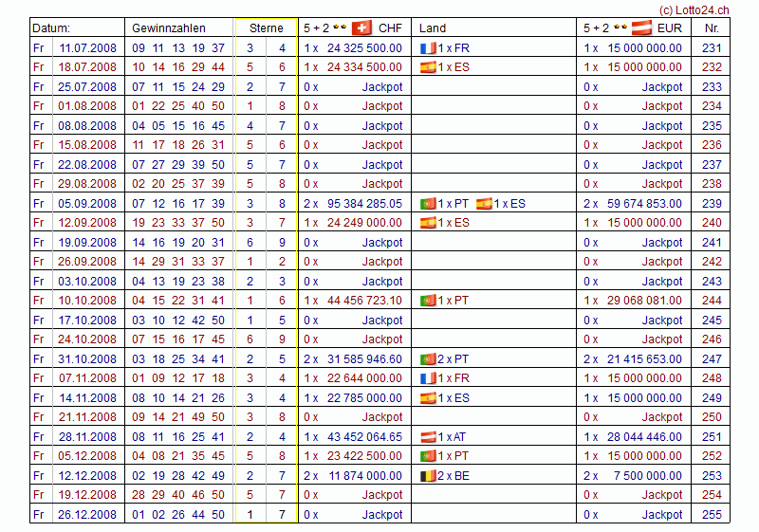The height and width of the screenshot is (532, 759).
Task: Click the Spanish flag in the 18.07.2008 row
Action: (428, 67)
